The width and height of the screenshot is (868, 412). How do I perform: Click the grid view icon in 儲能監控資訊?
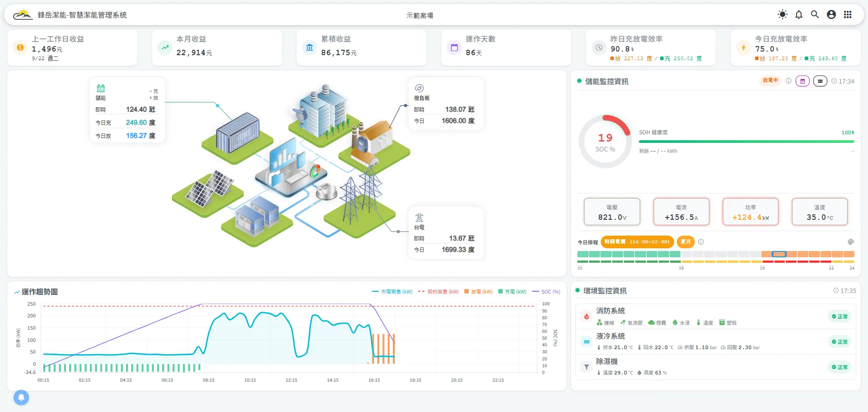(820, 81)
